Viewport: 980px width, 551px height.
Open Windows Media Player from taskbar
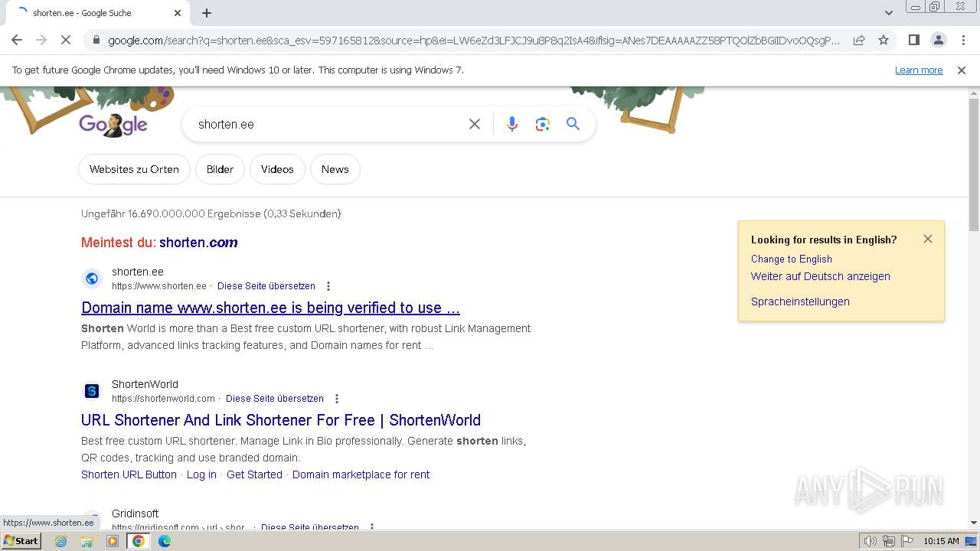(113, 541)
